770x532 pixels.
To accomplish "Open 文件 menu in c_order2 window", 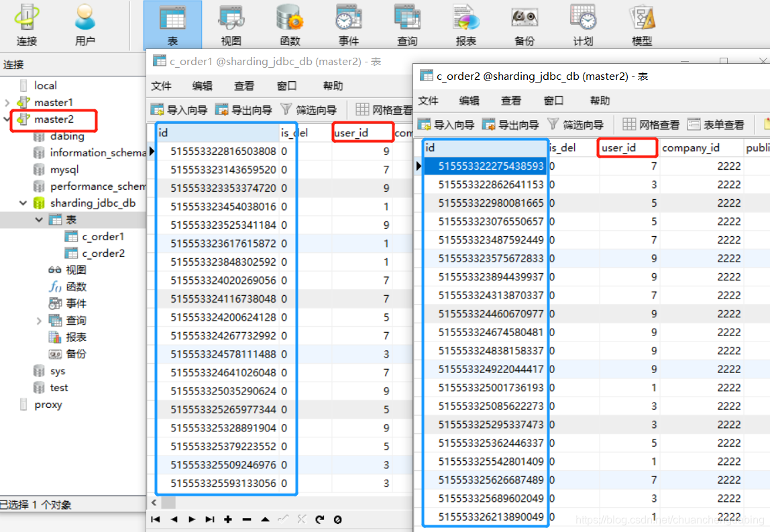I will 428,101.
